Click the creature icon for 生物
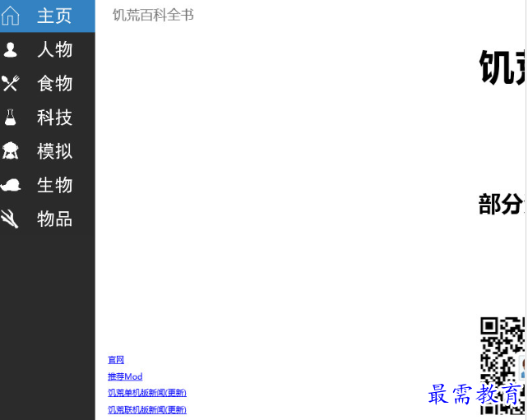 [x=11, y=185]
